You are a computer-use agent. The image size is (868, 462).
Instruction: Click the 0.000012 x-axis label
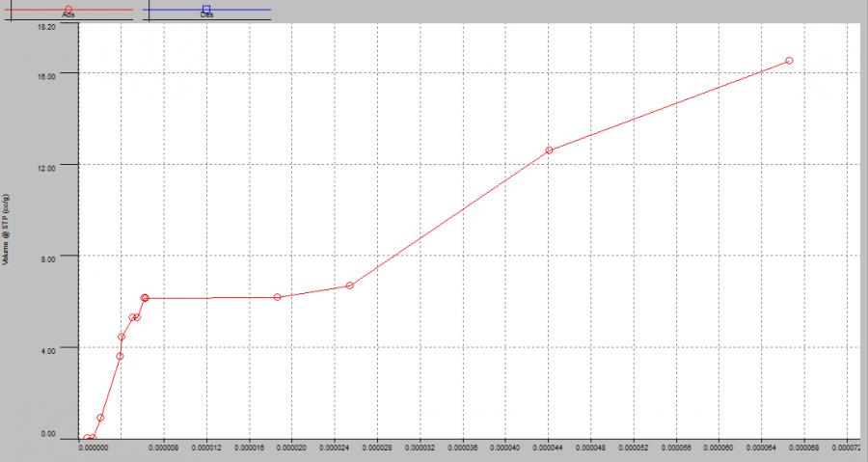point(206,448)
